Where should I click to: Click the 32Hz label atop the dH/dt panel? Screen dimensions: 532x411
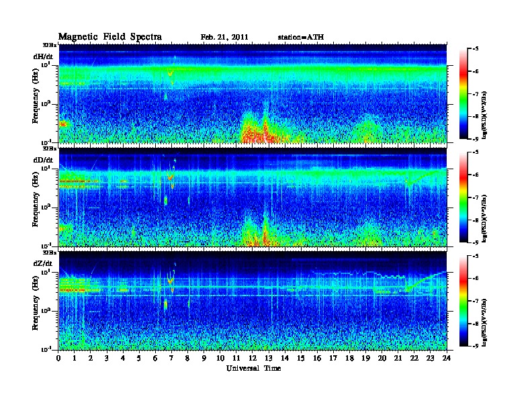49,45
